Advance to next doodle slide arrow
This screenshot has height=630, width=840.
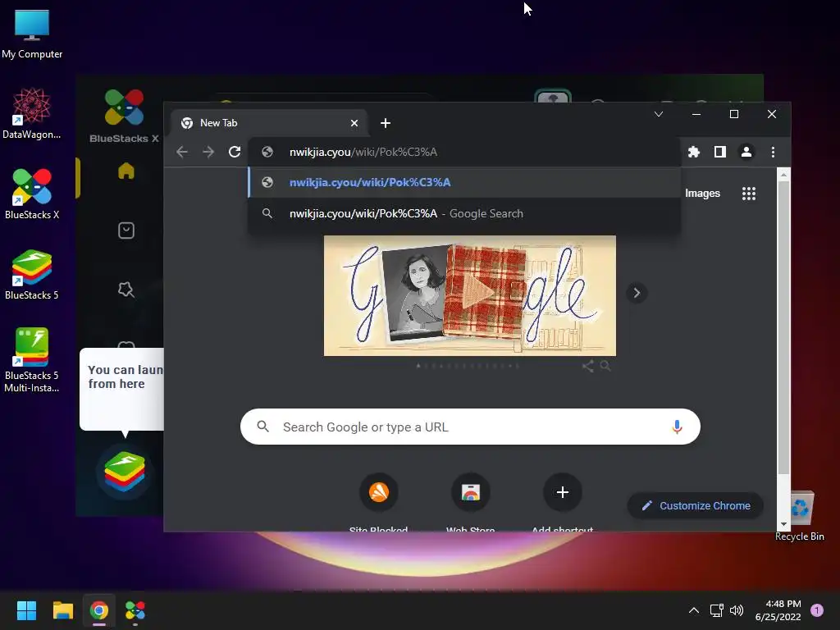(x=637, y=293)
